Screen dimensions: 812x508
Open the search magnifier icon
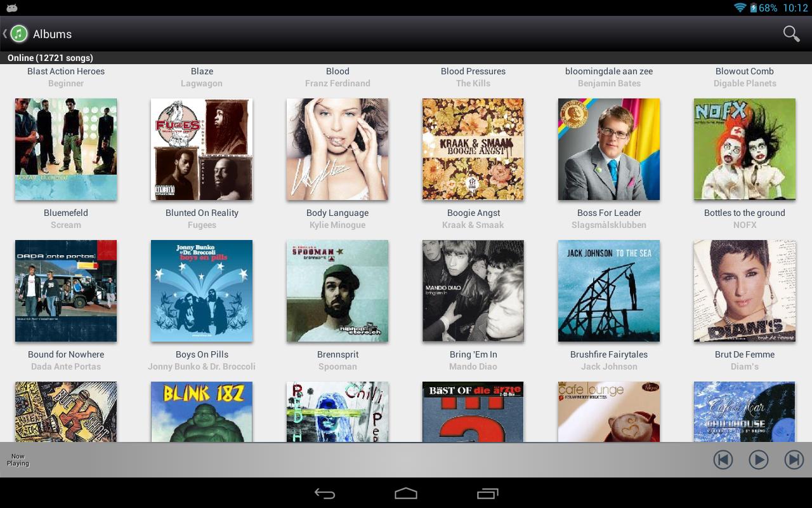click(x=791, y=34)
